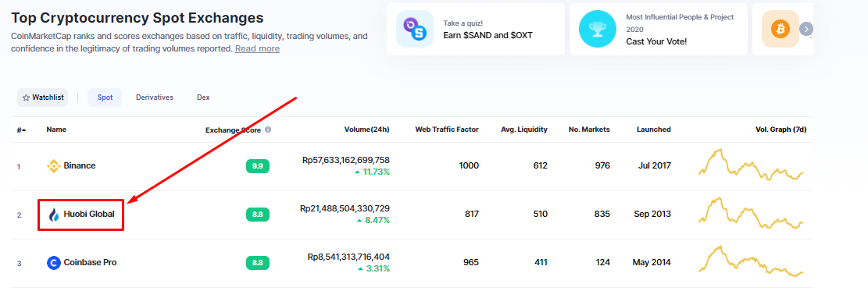Image resolution: width=868 pixels, height=291 pixels.
Task: Advance the banner carousel with right arrow
Action: pos(806,29)
